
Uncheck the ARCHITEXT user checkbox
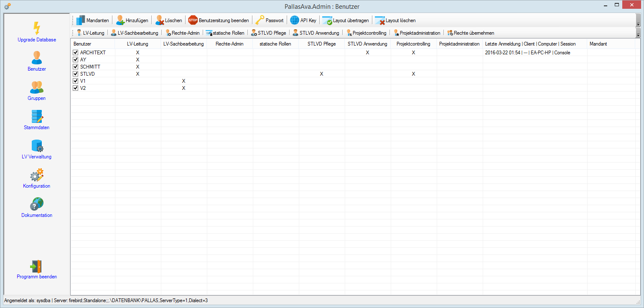[76, 53]
